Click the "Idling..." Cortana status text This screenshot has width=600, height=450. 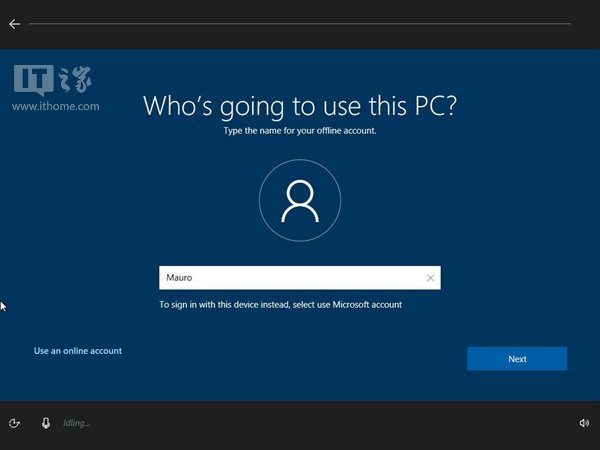coord(77,424)
